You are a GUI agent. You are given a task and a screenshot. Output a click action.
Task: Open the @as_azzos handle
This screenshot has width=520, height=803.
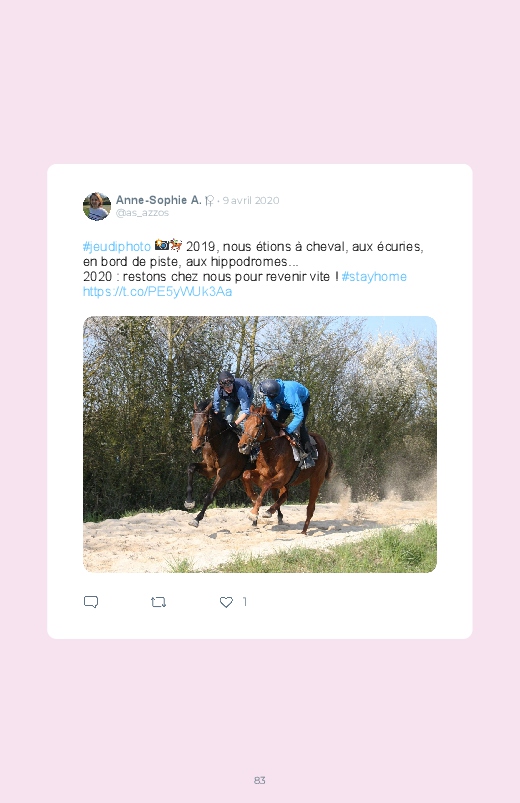click(142, 213)
